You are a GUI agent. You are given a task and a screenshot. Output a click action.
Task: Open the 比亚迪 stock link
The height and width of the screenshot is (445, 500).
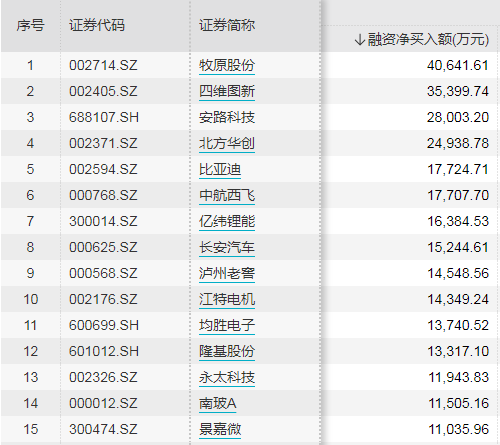tap(220, 169)
